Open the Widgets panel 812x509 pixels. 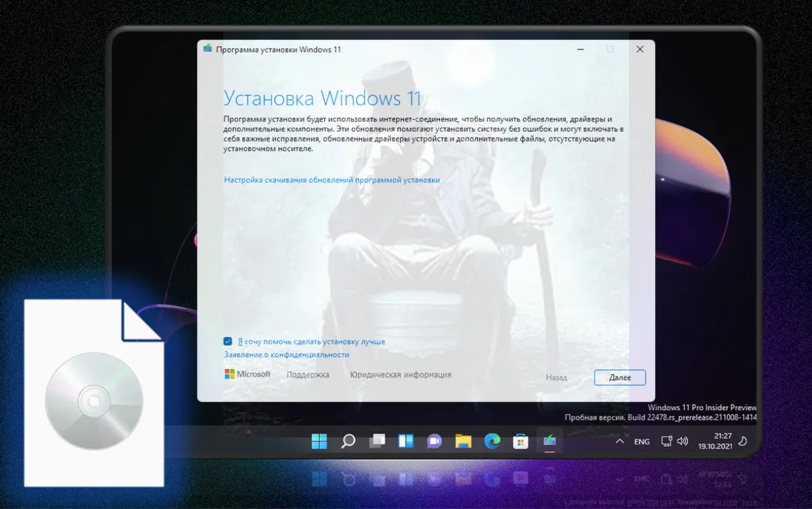point(405,441)
